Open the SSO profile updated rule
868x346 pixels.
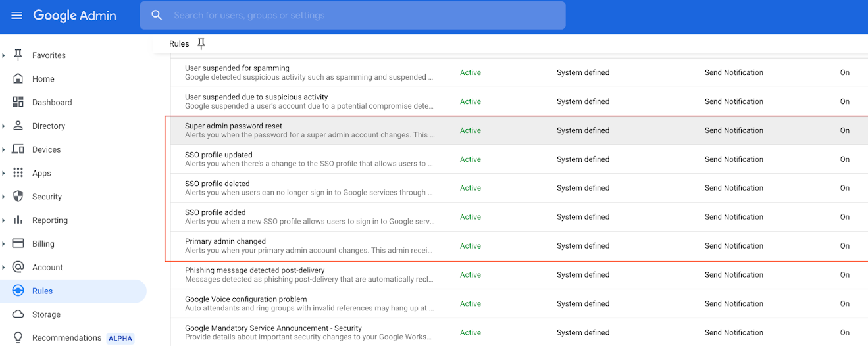218,155
